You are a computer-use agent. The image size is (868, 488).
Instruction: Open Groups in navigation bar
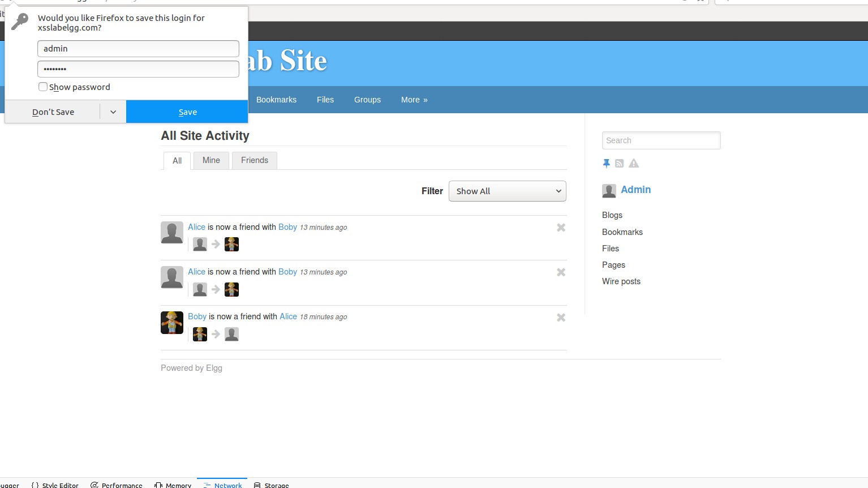(x=367, y=100)
